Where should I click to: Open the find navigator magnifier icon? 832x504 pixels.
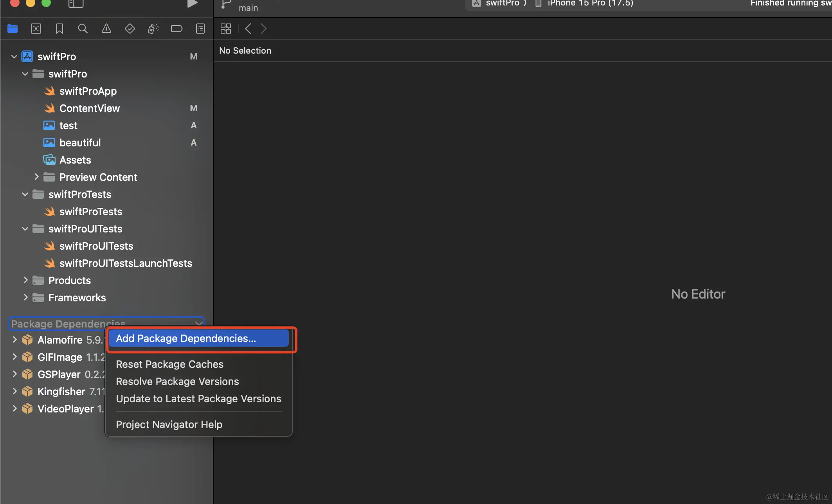tap(83, 29)
